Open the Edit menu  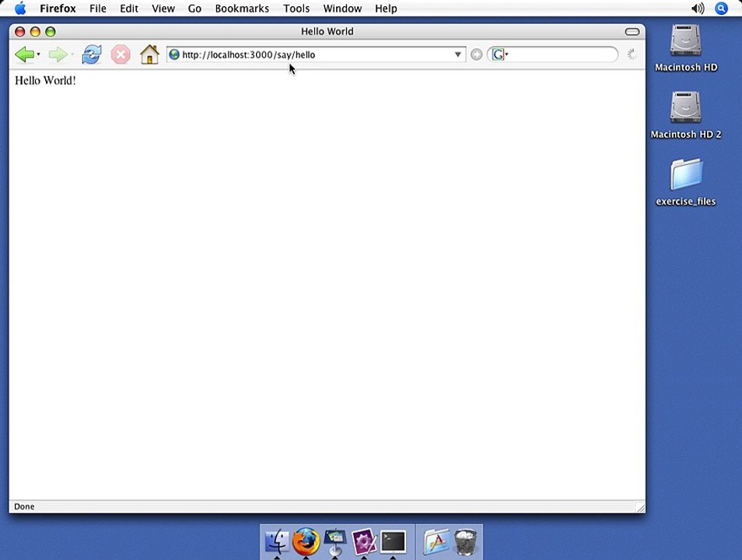click(x=128, y=9)
